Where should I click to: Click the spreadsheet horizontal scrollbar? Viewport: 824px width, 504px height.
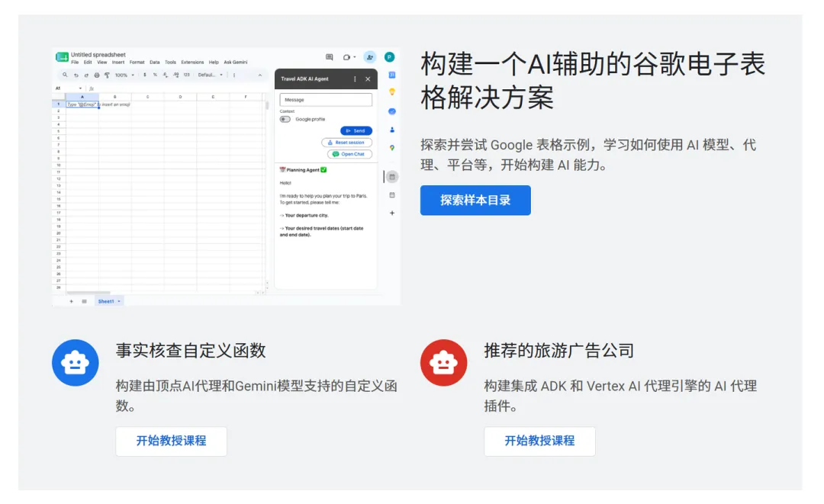89,293
